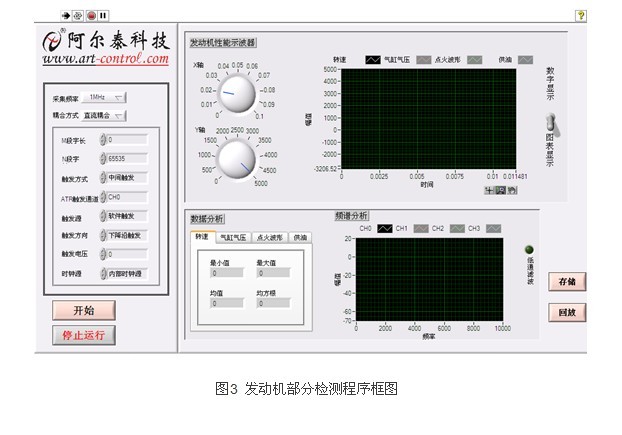The image size is (622, 435).
Task: Select the pan hand tool below the graph
Action: (x=512, y=189)
